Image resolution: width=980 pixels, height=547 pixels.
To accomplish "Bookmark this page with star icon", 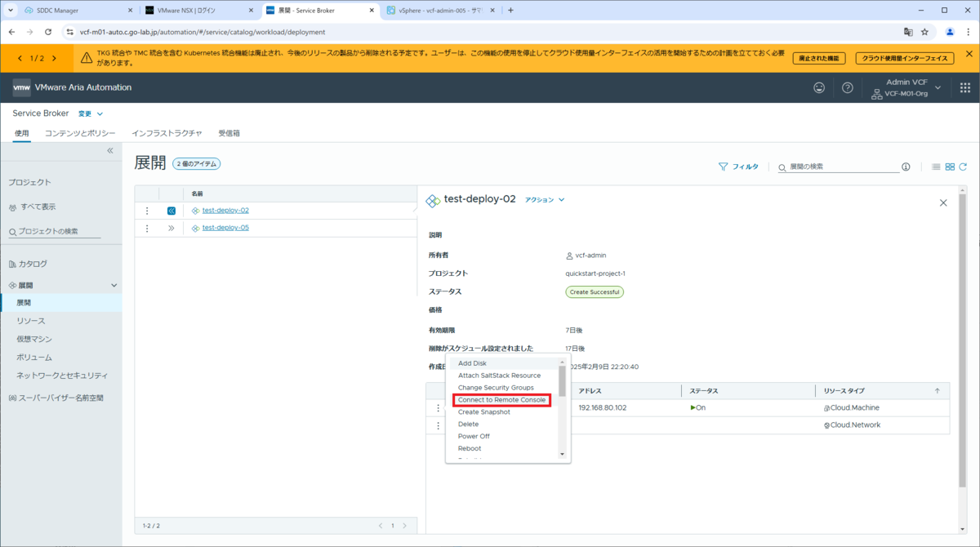I will pos(925,32).
